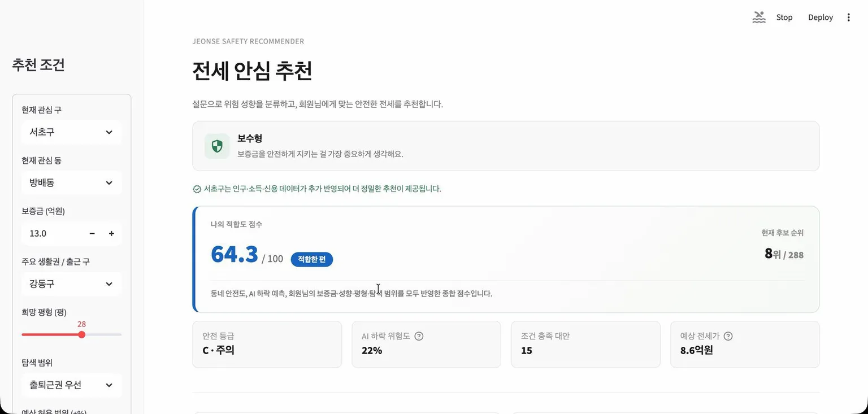Image resolution: width=868 pixels, height=414 pixels.
Task: Stop the running app
Action: coord(784,18)
